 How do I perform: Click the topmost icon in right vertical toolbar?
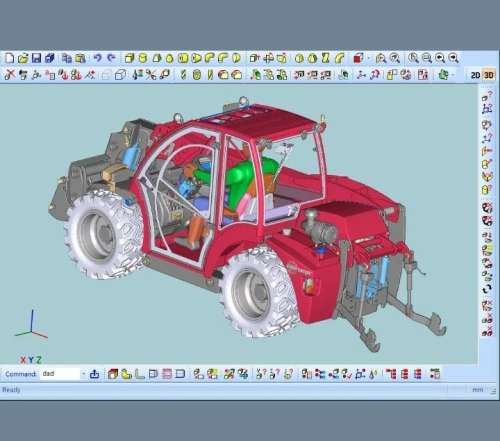487,97
